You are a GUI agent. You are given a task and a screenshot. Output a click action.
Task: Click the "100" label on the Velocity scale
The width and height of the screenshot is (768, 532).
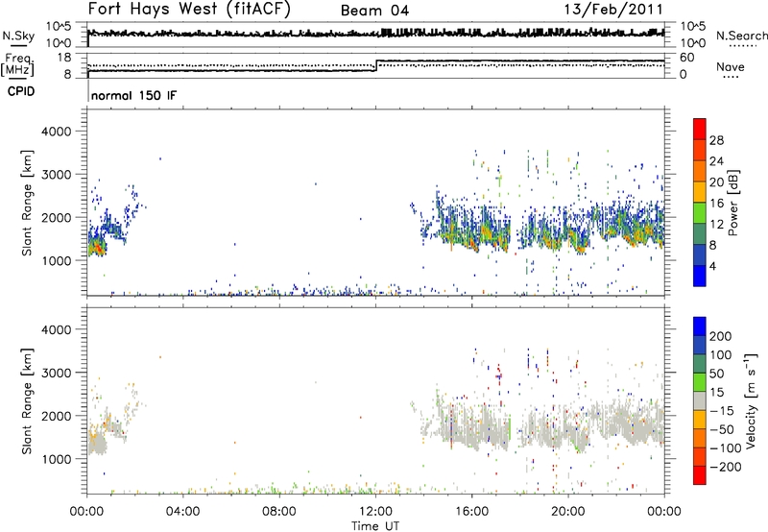(x=721, y=354)
